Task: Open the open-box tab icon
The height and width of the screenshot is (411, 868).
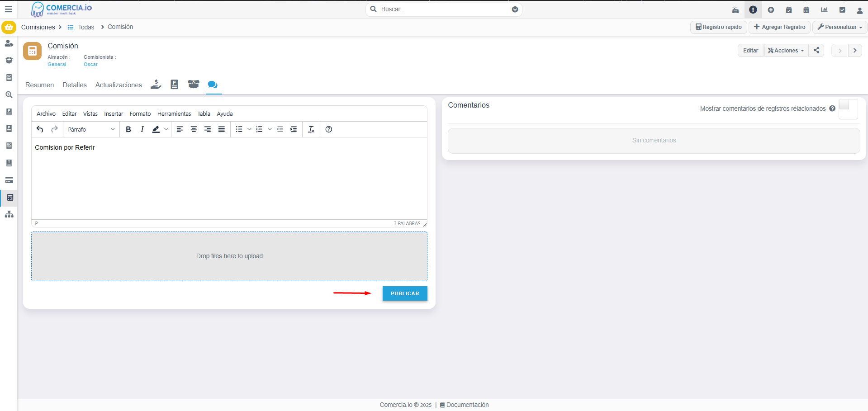Action: [x=194, y=85]
